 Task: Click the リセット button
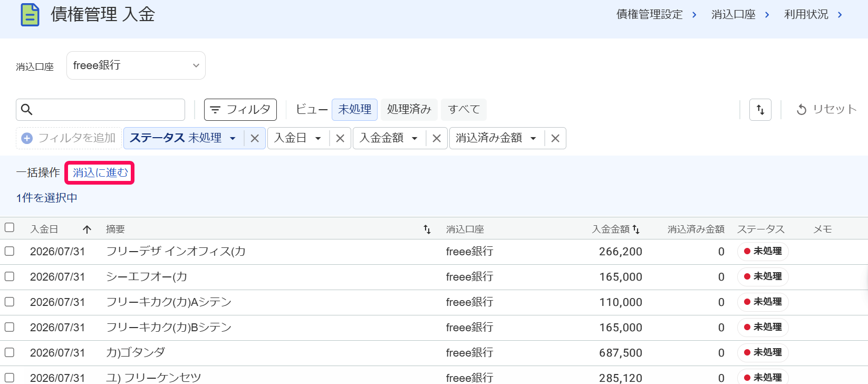pos(826,109)
